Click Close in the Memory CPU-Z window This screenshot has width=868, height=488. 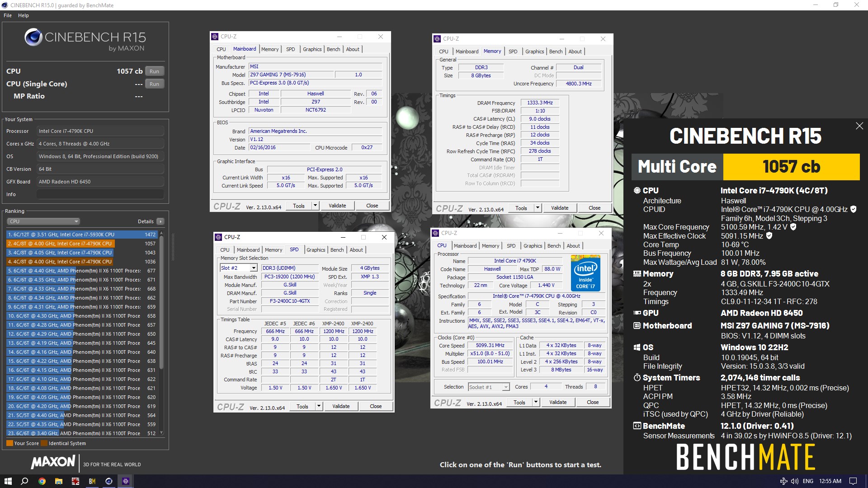click(594, 208)
